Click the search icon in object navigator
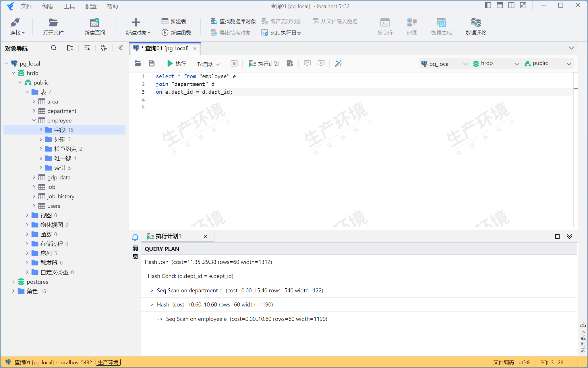This screenshot has width=588, height=368. 54,48
